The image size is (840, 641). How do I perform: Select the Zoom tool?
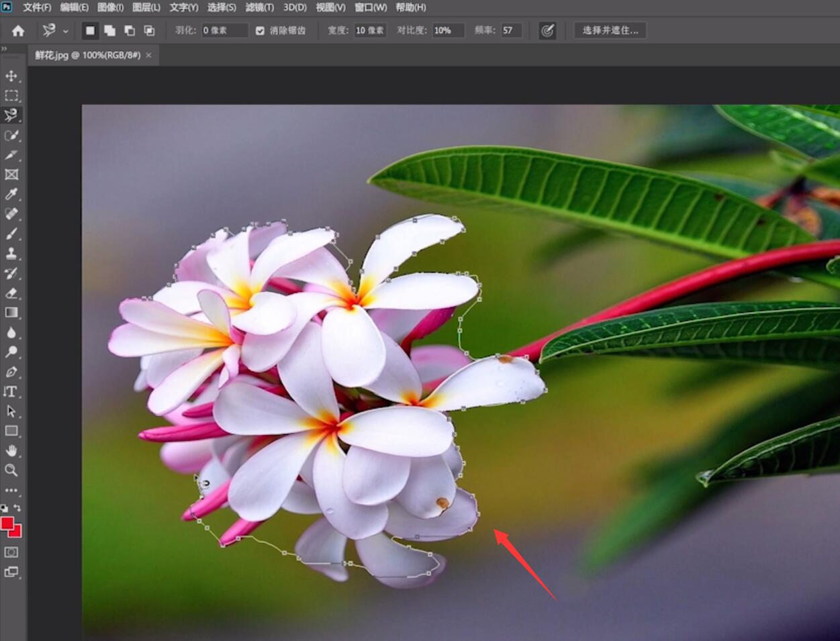click(11, 470)
